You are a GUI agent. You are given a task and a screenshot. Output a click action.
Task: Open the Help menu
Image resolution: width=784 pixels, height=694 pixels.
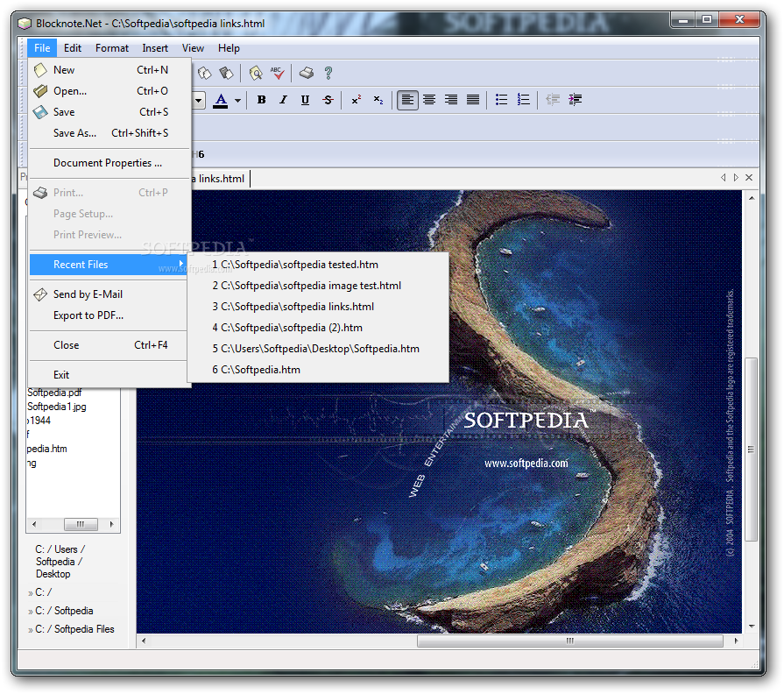click(x=229, y=48)
